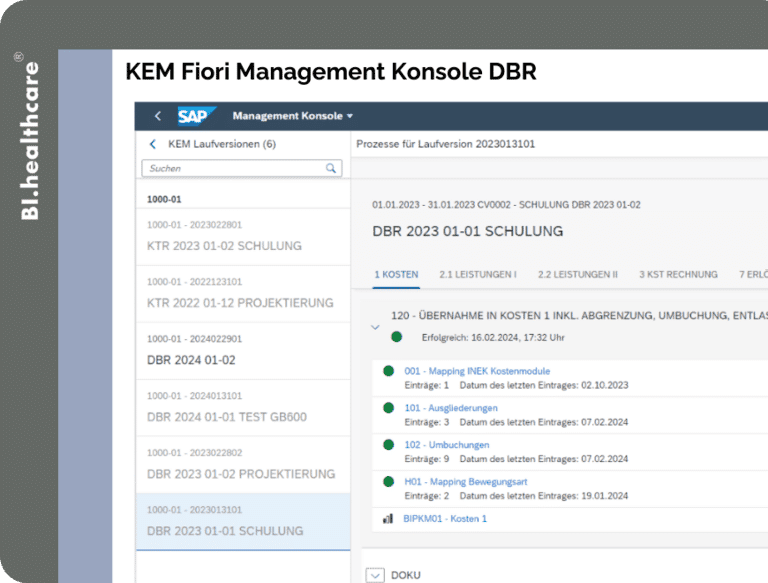Image resolution: width=768 pixels, height=583 pixels.
Task: Click the DBR 2023 01-01 SCHULUNG heading
Action: click(x=468, y=231)
